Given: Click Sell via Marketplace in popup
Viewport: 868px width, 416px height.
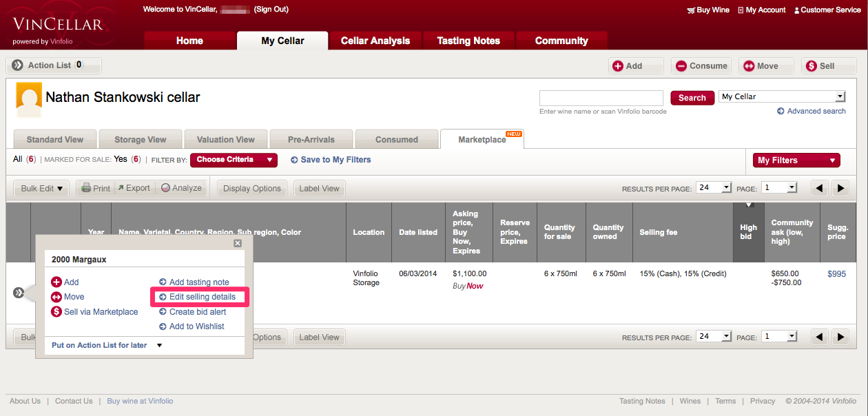Looking at the screenshot, I should pos(94,312).
